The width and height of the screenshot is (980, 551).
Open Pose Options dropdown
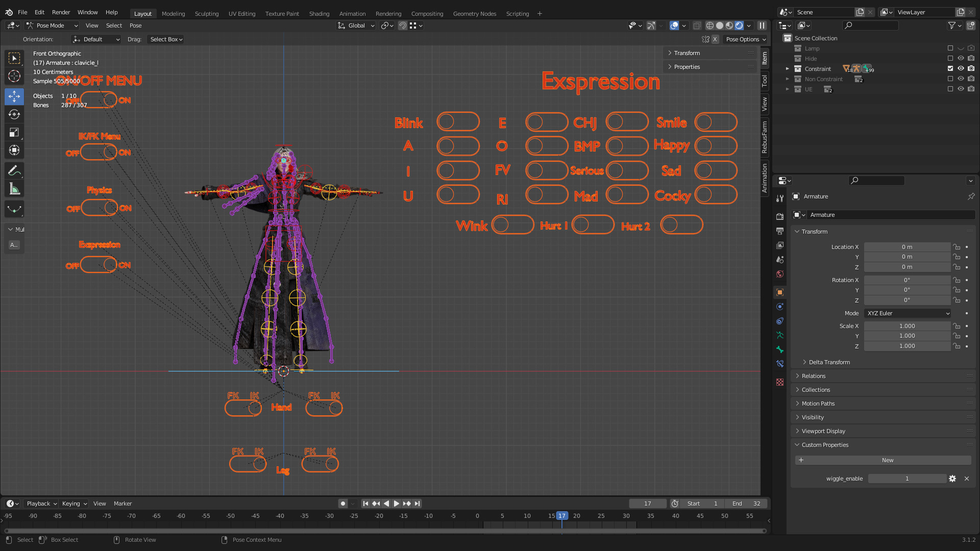pos(746,39)
